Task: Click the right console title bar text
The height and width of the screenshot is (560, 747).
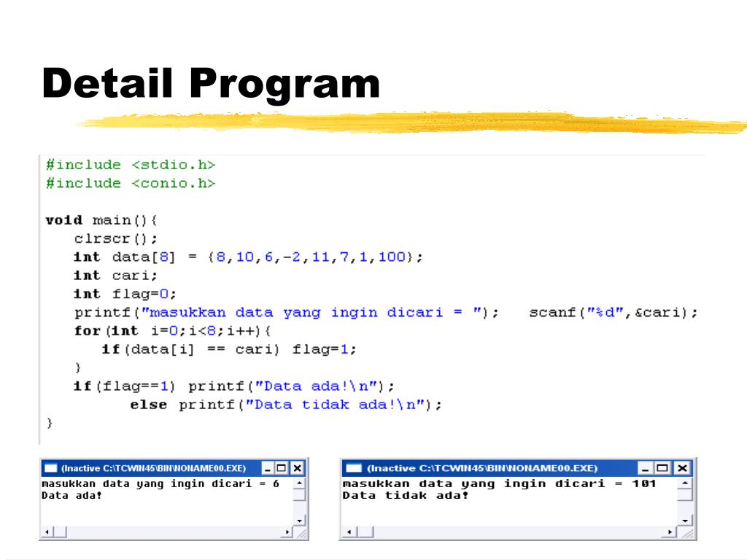Action: 482,468
